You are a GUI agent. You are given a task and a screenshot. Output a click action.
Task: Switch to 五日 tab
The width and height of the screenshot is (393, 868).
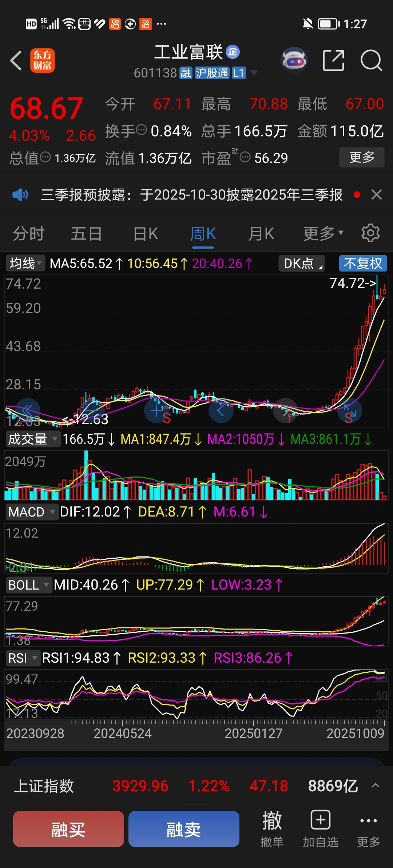pos(87,233)
